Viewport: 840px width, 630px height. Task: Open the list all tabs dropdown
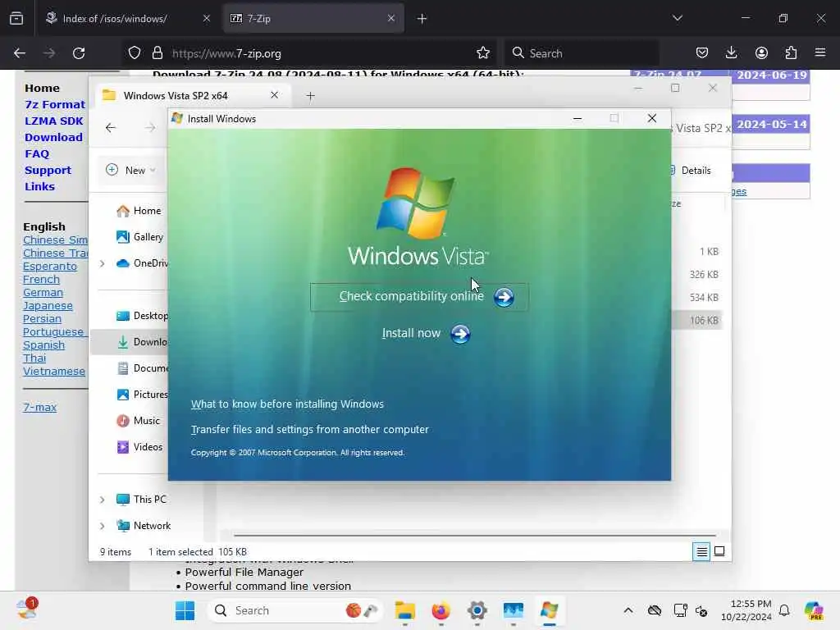(x=677, y=18)
